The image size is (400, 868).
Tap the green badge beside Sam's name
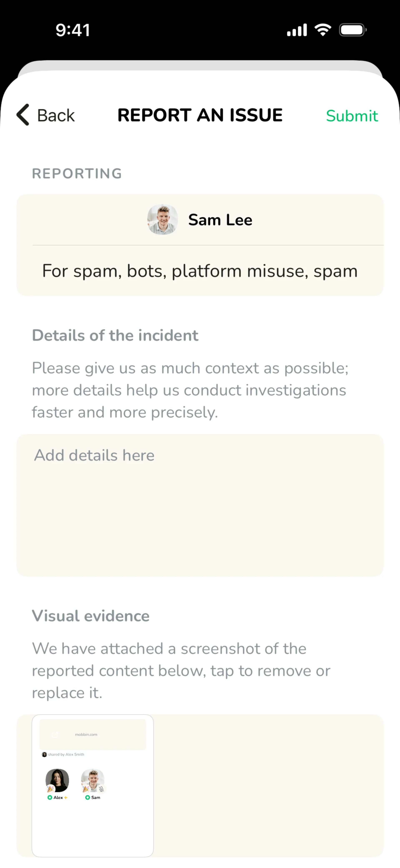[87, 798]
